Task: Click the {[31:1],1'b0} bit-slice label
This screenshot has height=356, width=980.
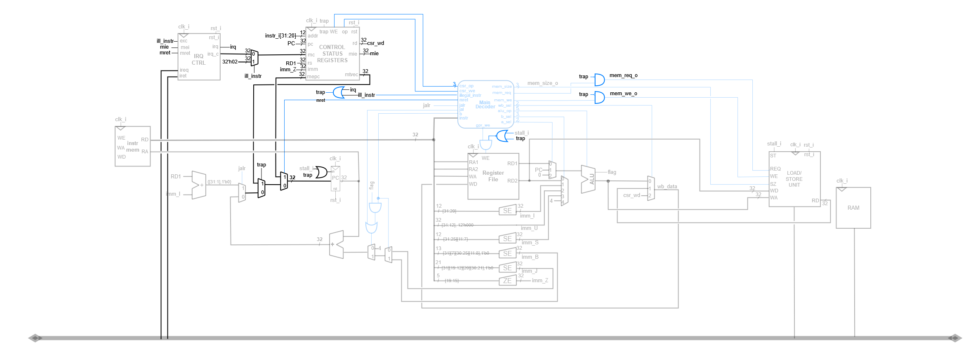Action: pyautogui.click(x=219, y=182)
